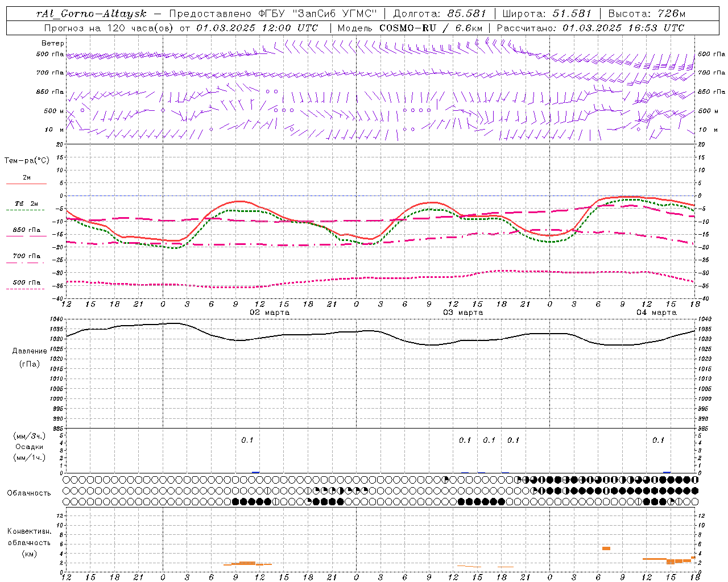Select the Осадки panel label
Viewport: 728px width, 582px height.
(x=30, y=447)
